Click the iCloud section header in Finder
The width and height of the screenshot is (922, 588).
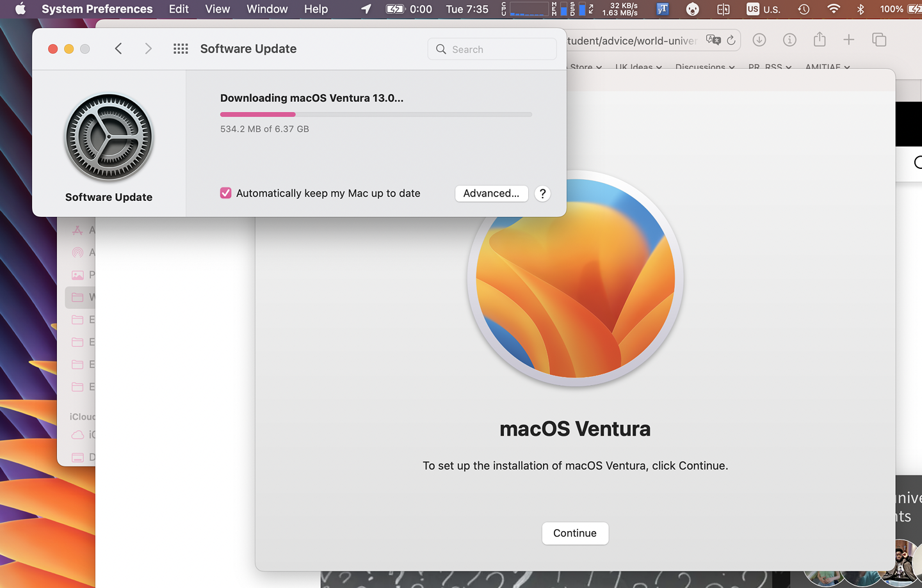[82, 417]
